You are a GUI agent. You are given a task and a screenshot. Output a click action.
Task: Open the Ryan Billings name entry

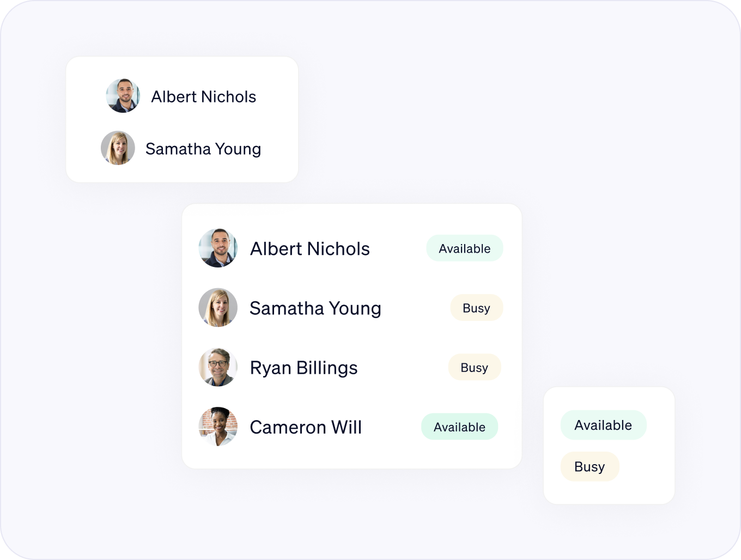(303, 368)
